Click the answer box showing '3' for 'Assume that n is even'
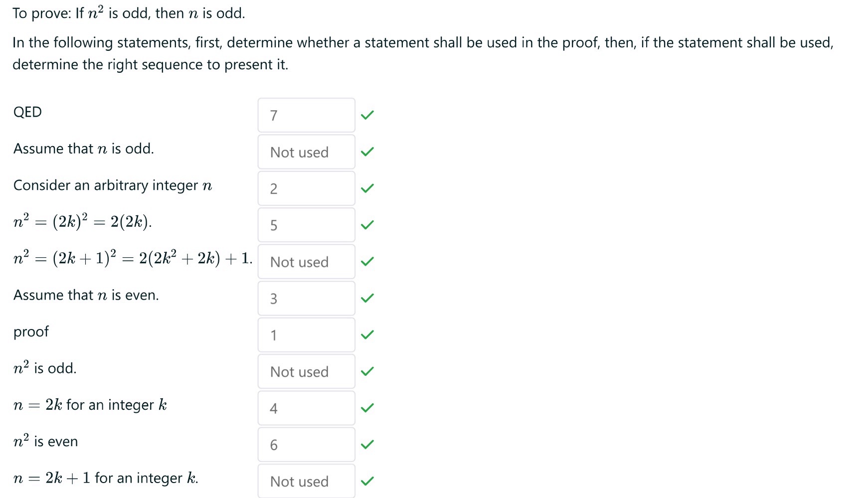Image resolution: width=868 pixels, height=498 pixels. tap(306, 298)
